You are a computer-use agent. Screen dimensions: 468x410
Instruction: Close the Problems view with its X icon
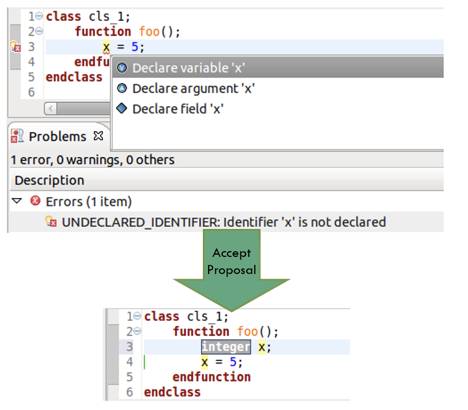click(98, 136)
